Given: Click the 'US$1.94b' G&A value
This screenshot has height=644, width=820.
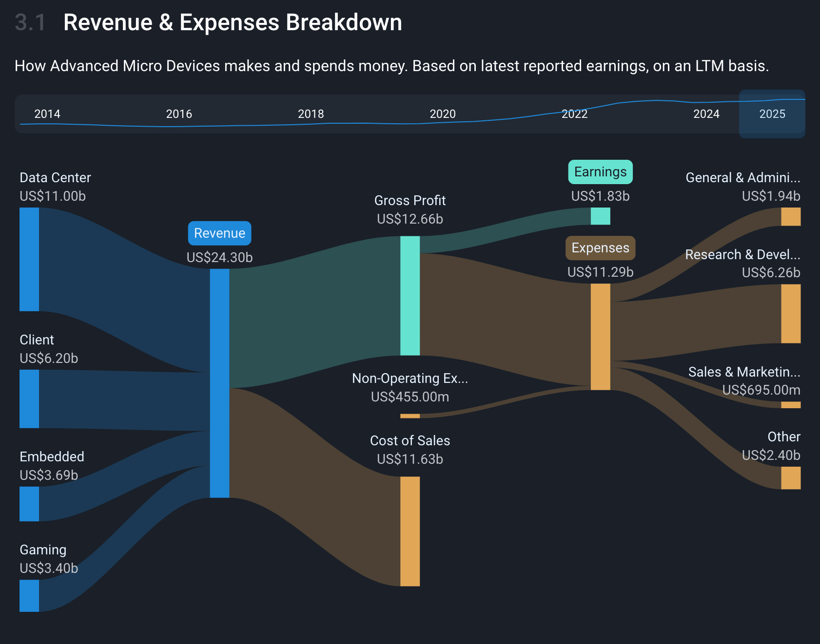Looking at the screenshot, I should tap(771, 196).
